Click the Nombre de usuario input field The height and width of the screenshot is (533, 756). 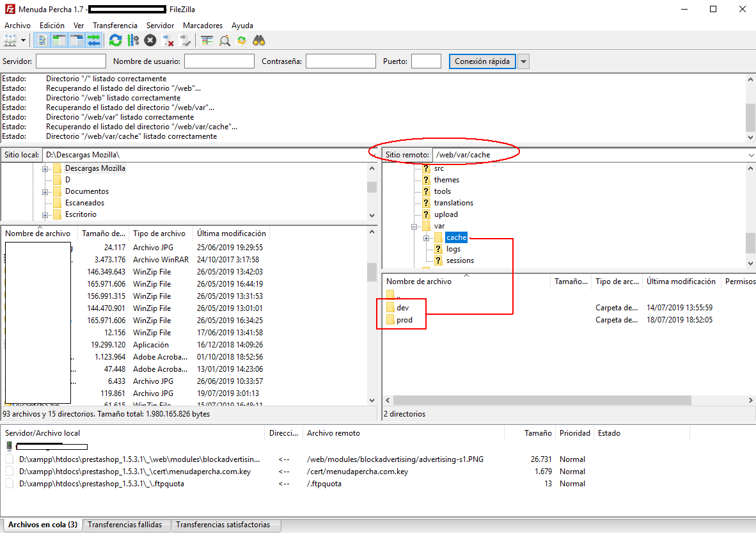[219, 61]
